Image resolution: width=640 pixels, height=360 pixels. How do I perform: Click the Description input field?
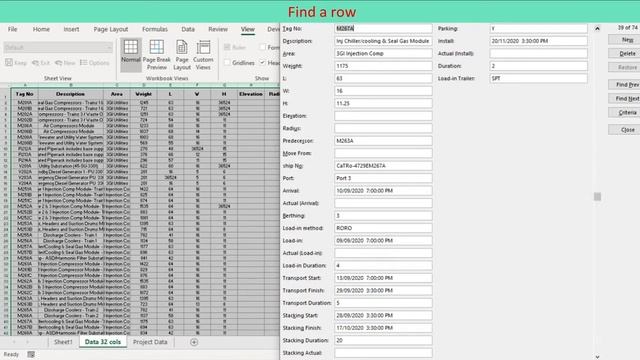click(383, 41)
